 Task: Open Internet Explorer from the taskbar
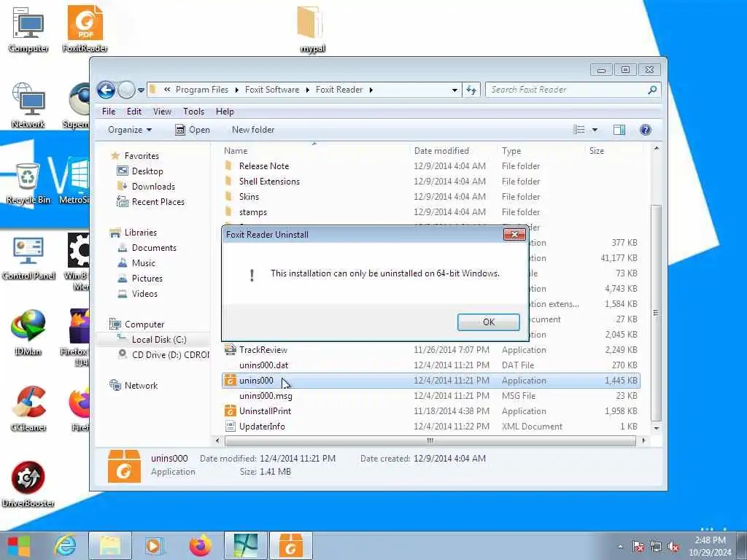coord(65,546)
